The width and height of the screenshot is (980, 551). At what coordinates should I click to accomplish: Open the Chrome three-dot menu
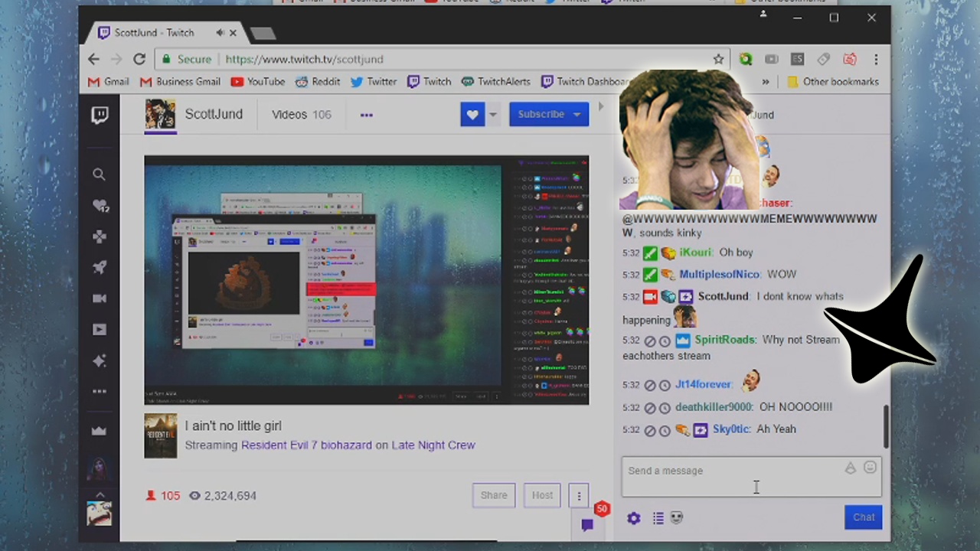876,59
